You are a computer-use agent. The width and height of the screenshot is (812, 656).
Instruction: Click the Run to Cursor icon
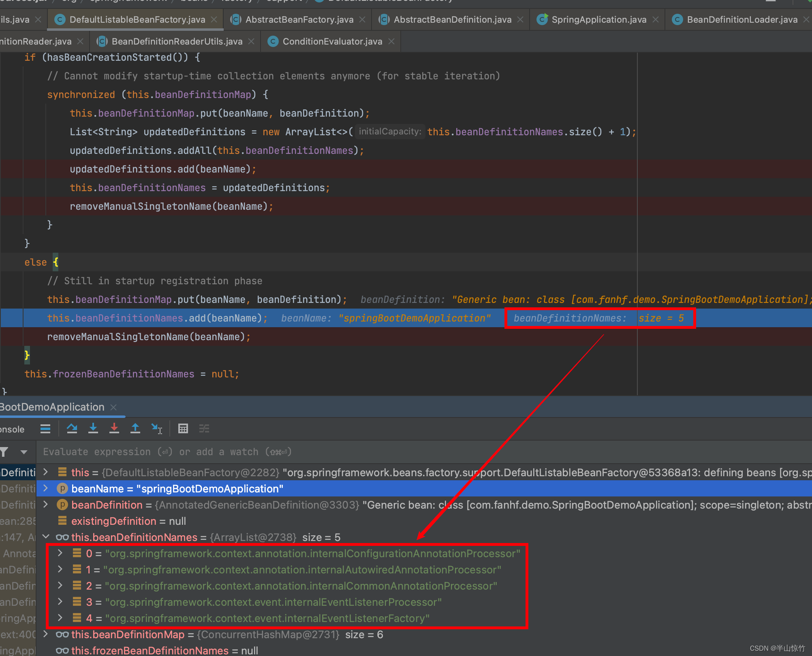pos(157,429)
